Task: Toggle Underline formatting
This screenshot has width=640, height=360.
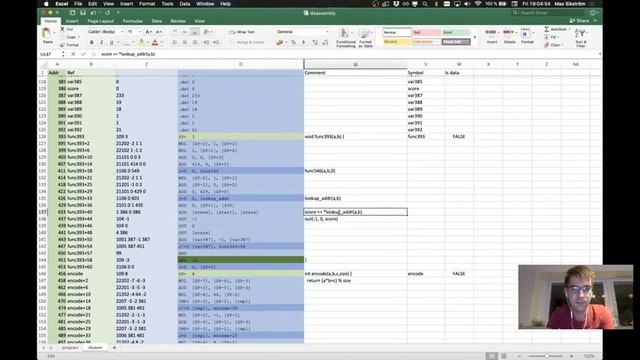Action: coord(111,42)
